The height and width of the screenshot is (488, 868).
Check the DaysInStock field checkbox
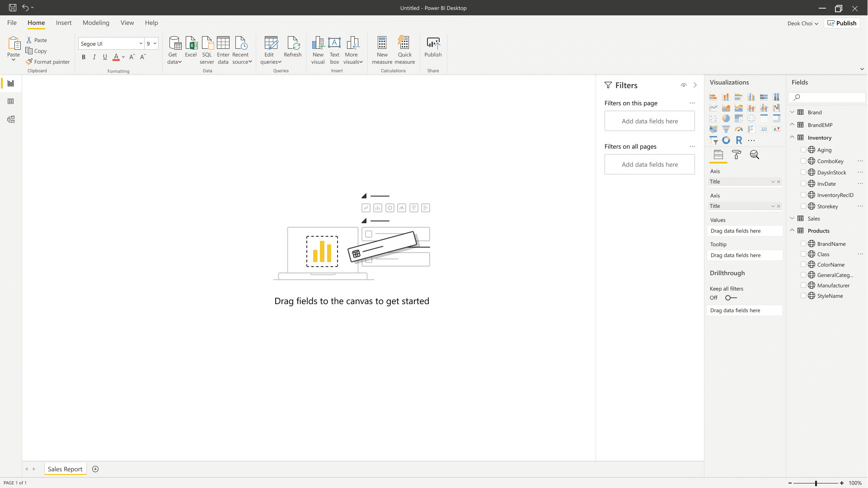click(803, 172)
